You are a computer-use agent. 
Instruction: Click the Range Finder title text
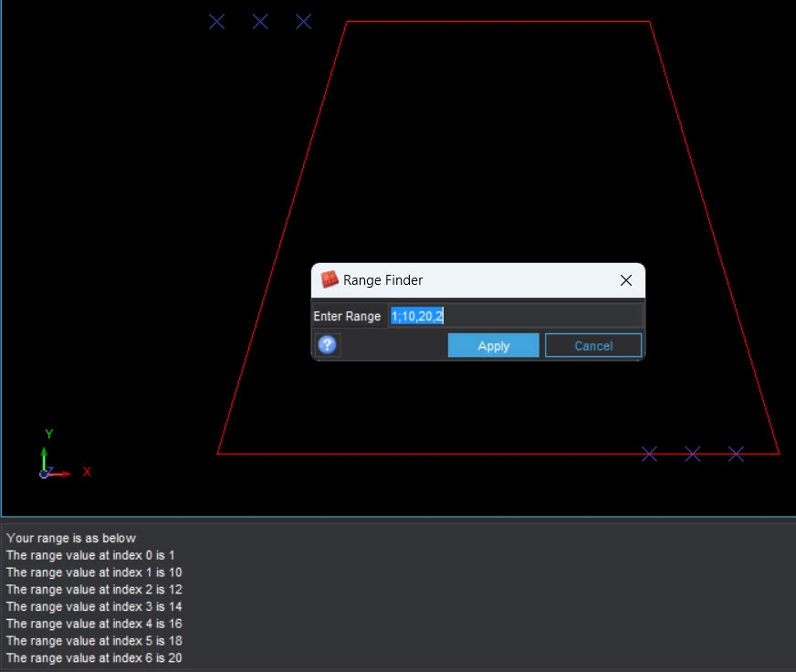tap(382, 280)
